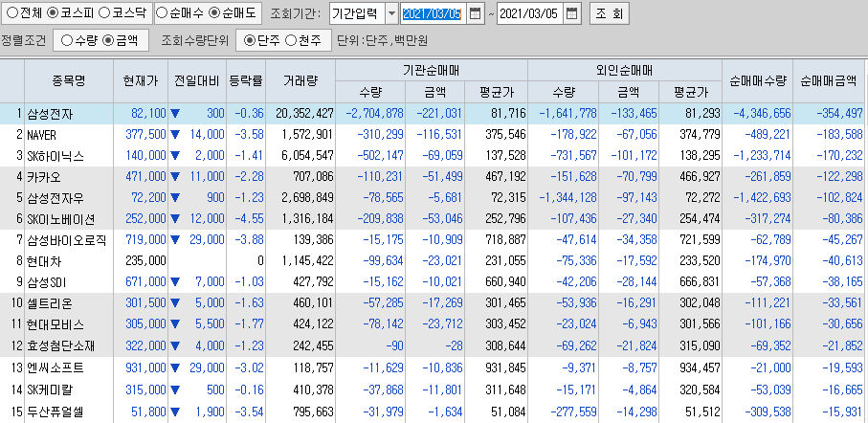Click SK이노베이션 change rate -4.55
868x423 pixels.
click(249, 219)
